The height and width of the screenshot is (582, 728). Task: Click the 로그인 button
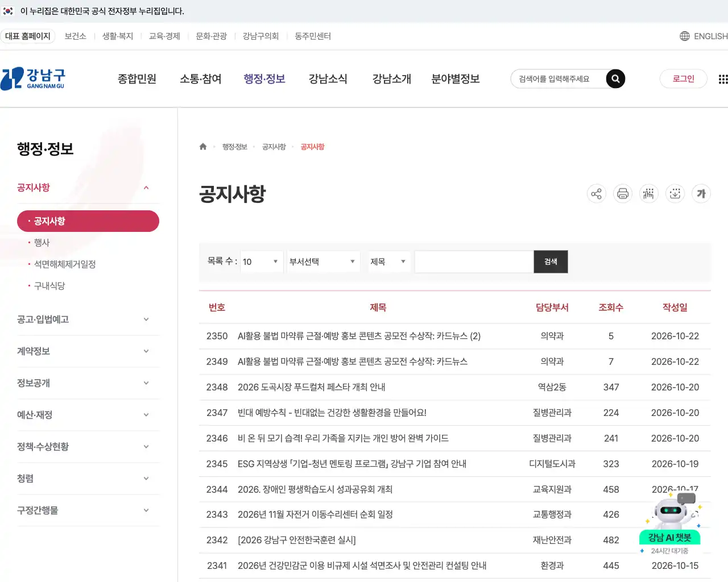point(684,79)
